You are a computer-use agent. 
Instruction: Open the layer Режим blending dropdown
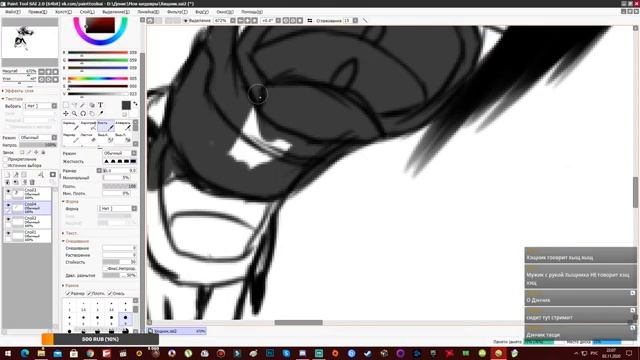tap(38, 138)
